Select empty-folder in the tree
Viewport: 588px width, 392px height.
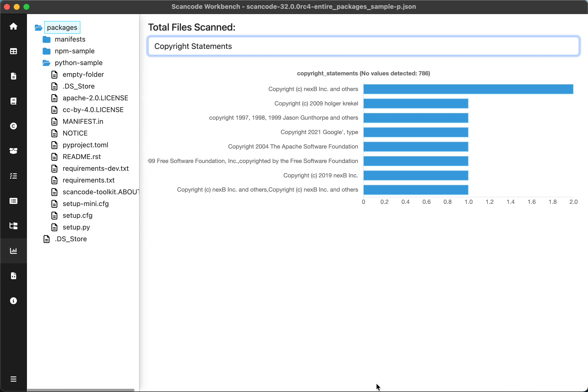tap(83, 74)
